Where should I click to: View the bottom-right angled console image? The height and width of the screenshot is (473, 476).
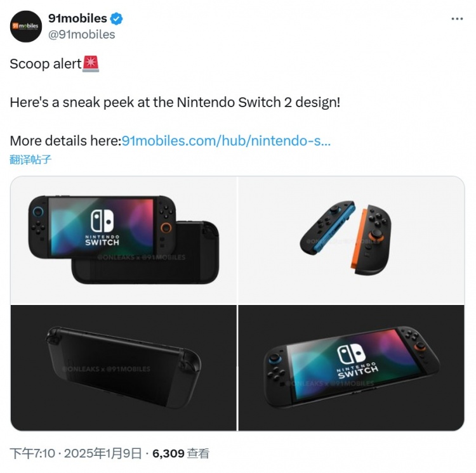351,368
